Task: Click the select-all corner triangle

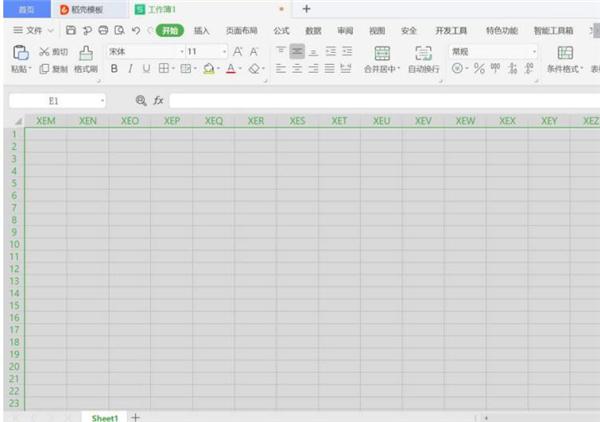Action: [18, 121]
